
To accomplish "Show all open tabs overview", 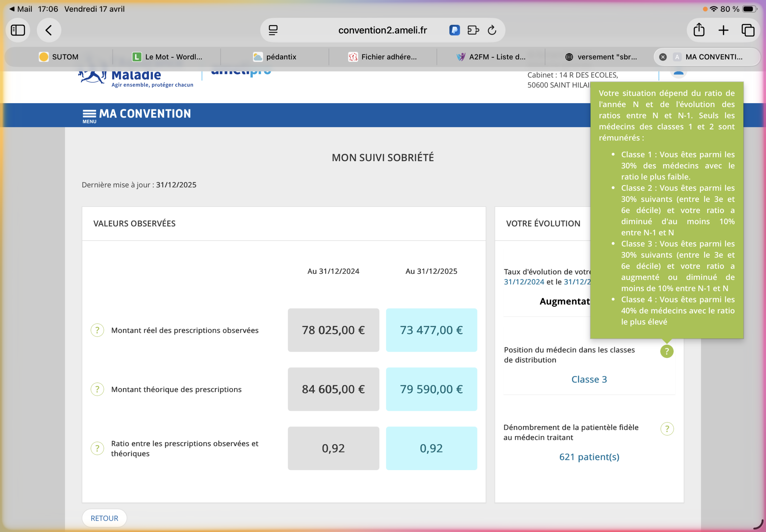I will pyautogui.click(x=748, y=30).
